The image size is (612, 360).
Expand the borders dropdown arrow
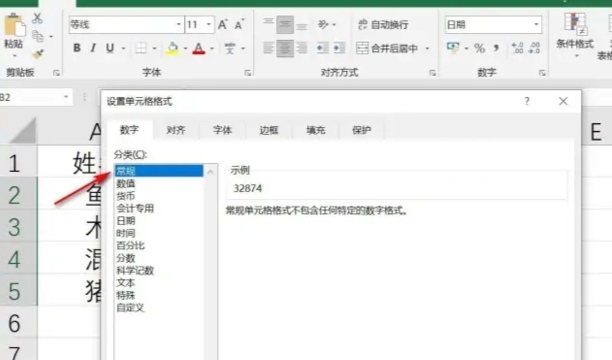tap(154, 48)
